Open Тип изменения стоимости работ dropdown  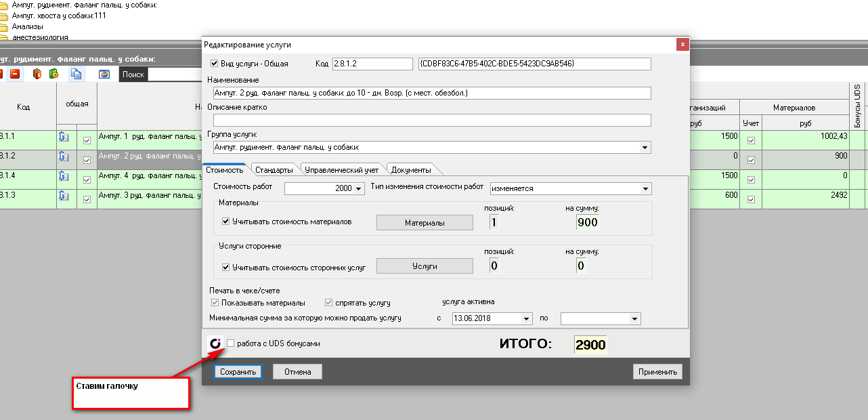pos(645,188)
